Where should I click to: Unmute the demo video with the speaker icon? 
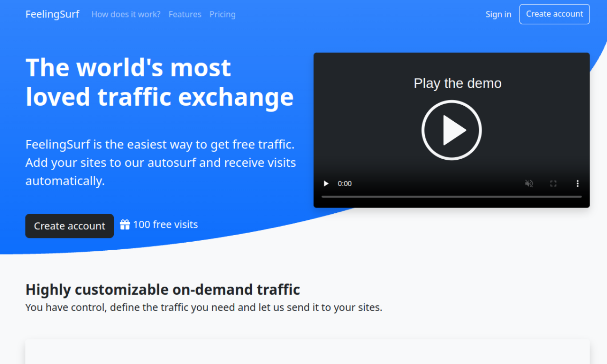tap(529, 183)
